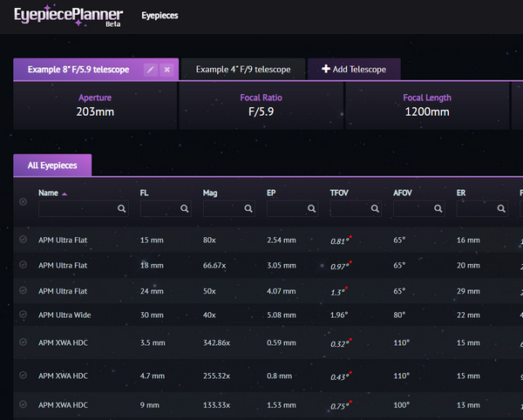Toggle selection for APM XWA HDC 4.7 mm row

point(23,375)
